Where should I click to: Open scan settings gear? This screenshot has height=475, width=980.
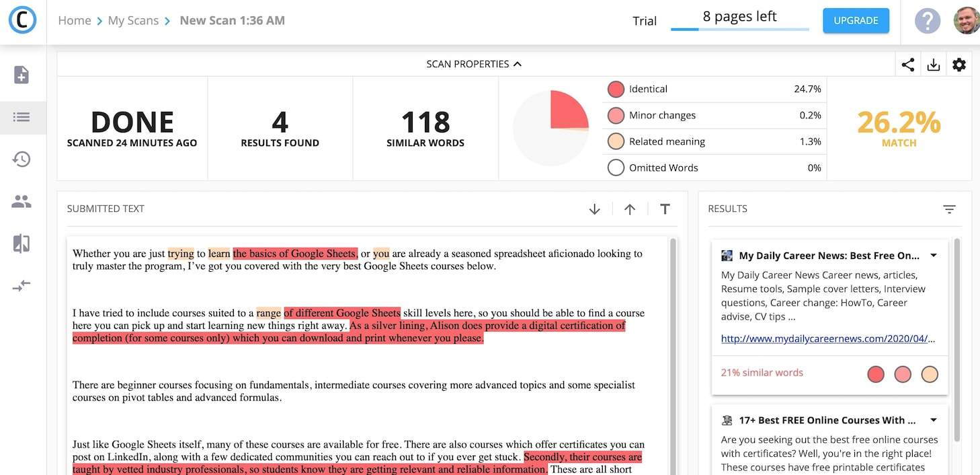coord(959,65)
